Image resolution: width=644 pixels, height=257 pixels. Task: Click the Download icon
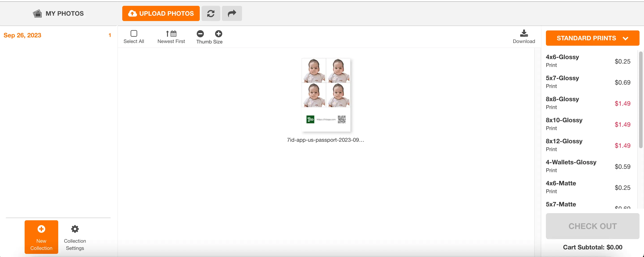pyautogui.click(x=524, y=36)
